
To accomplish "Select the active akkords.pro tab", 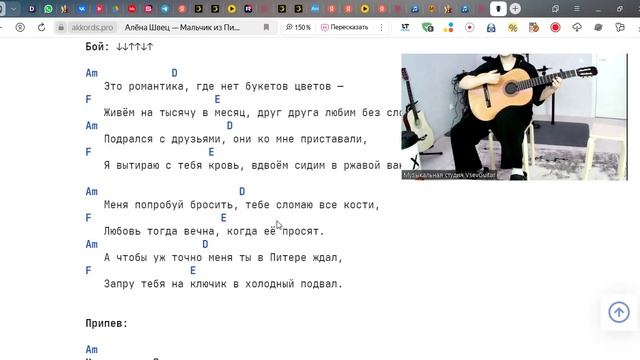I will (x=498, y=9).
